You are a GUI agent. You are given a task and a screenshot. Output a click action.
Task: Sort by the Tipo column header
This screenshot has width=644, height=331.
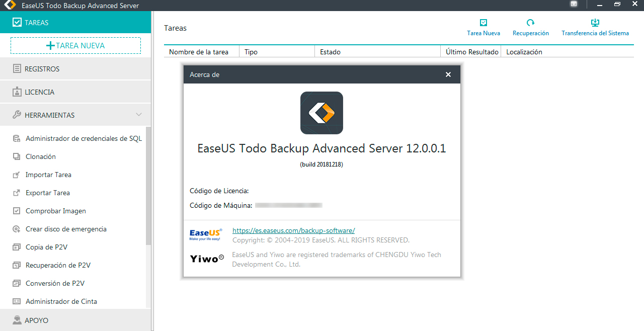277,52
